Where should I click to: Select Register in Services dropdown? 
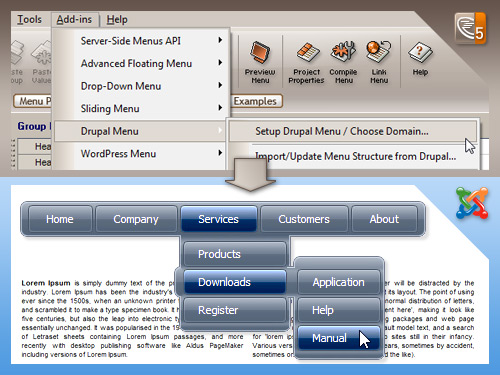point(235,310)
